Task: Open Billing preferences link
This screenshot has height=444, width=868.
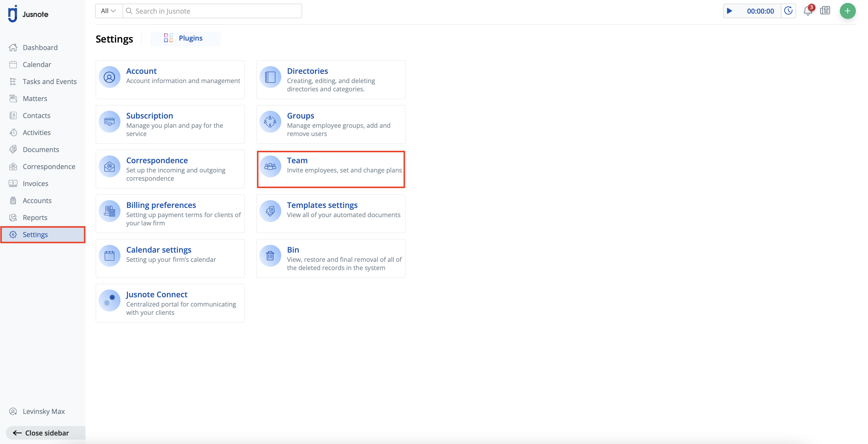Action: point(161,205)
